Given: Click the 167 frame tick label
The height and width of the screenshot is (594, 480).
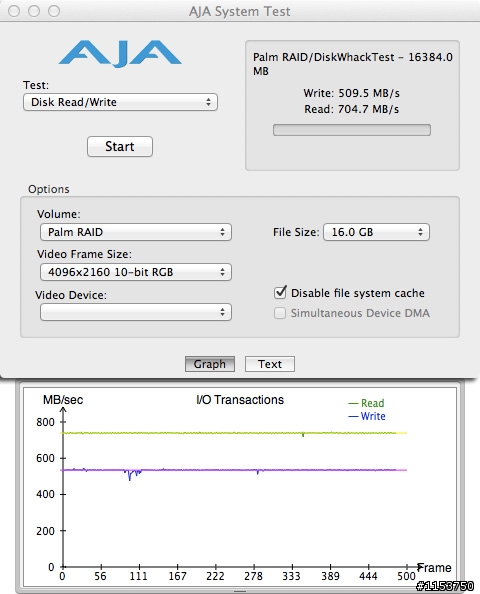Looking at the screenshot, I should (177, 577).
